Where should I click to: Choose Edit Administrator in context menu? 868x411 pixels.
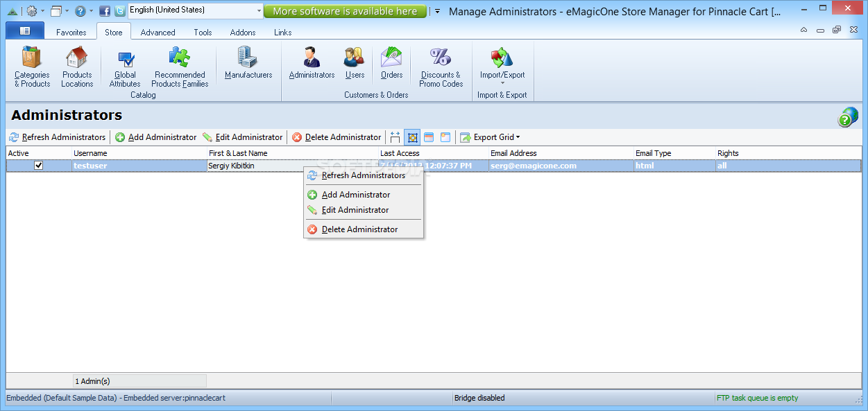[x=364, y=210]
